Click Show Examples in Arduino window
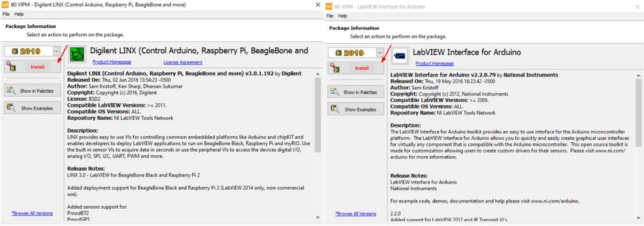Image resolution: width=644 pixels, height=226 pixels. point(356,109)
